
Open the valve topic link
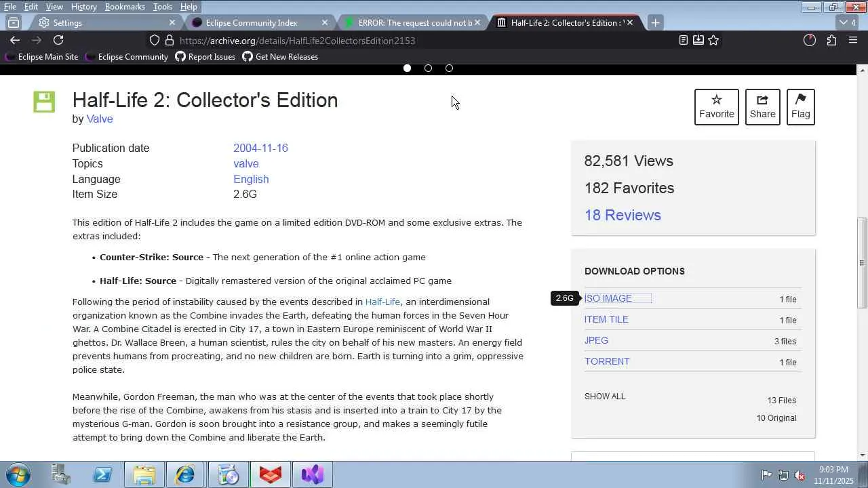(x=246, y=164)
